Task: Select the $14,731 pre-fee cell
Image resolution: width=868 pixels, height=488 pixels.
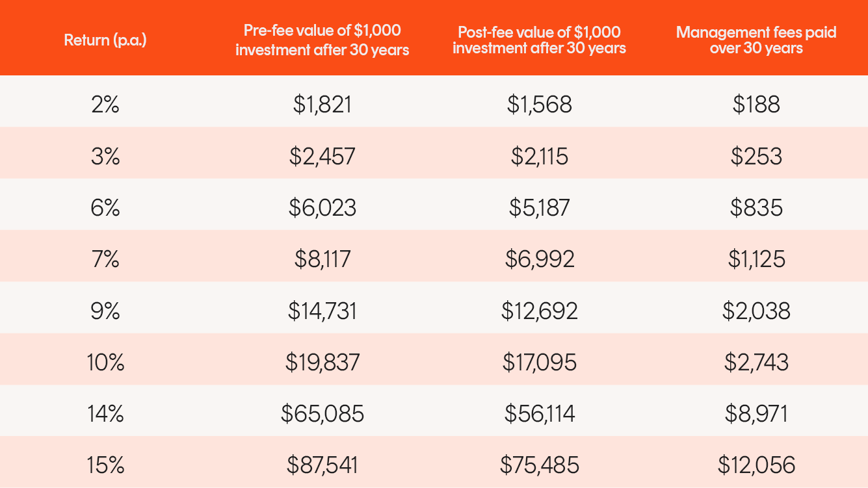Action: pos(322,311)
